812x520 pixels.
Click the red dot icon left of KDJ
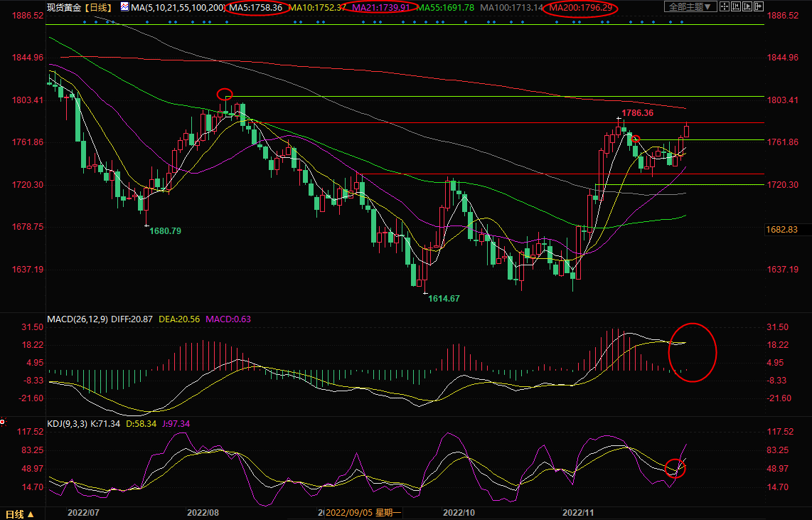[x=2, y=423]
